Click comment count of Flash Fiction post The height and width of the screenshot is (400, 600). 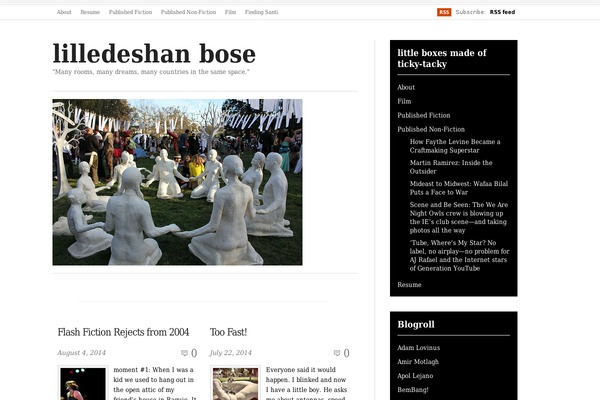pos(194,353)
